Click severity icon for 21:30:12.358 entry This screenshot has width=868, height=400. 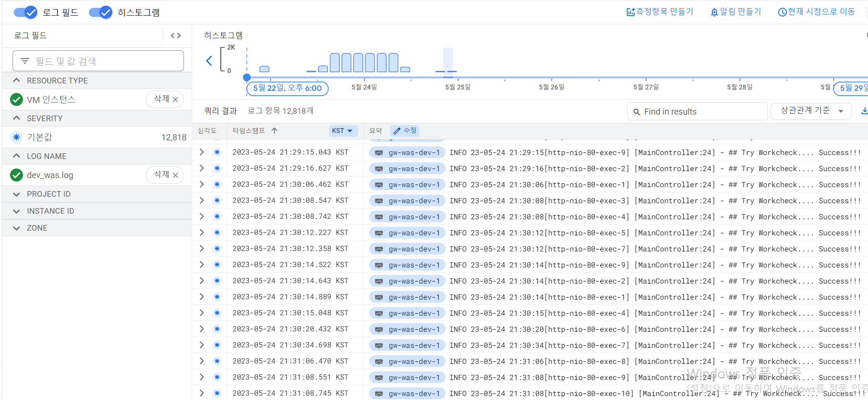coord(217,248)
